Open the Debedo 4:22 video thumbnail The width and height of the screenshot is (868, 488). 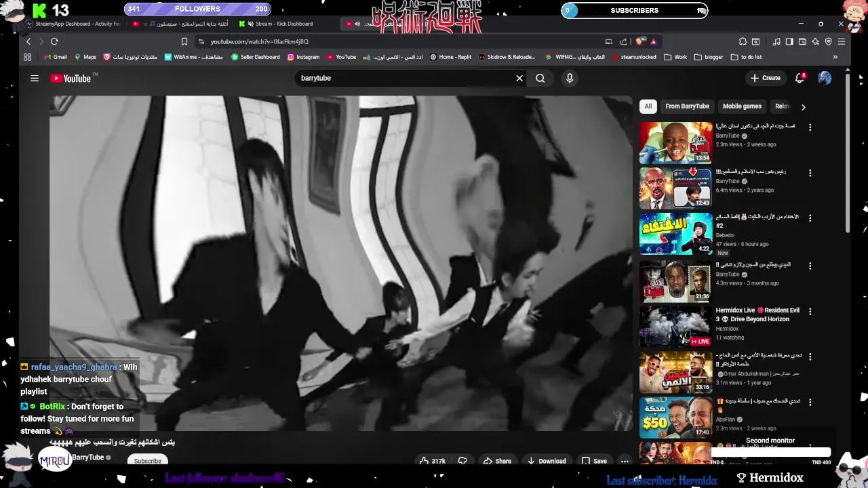[x=676, y=234]
